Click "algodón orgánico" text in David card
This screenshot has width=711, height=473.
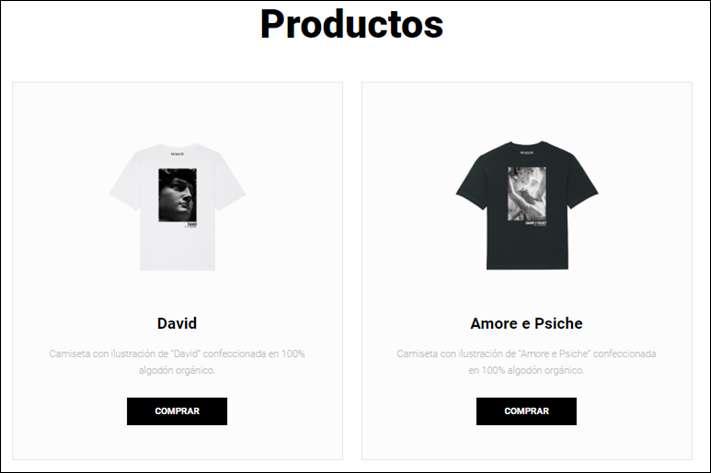177,371
